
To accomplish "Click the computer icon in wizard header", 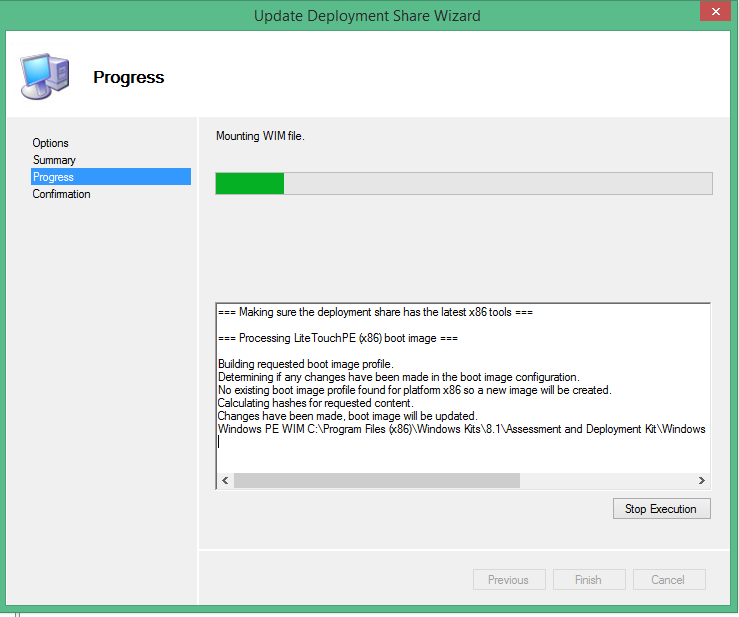I will tap(44, 76).
